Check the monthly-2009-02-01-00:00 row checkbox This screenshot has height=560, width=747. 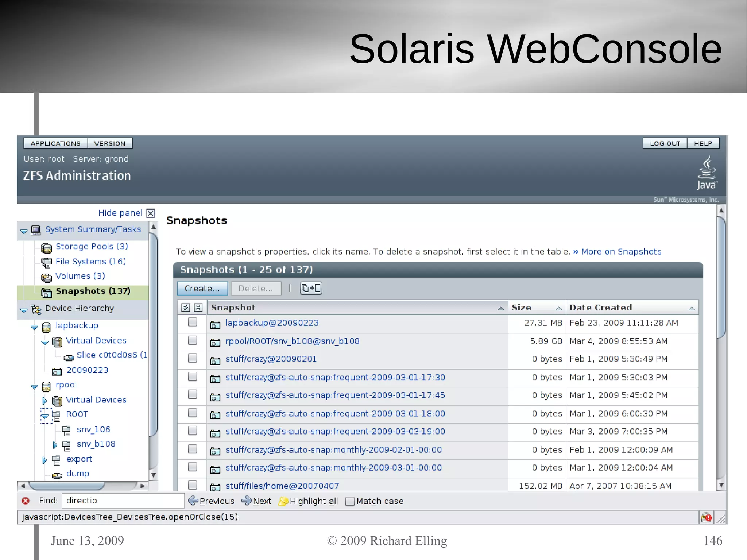(192, 448)
